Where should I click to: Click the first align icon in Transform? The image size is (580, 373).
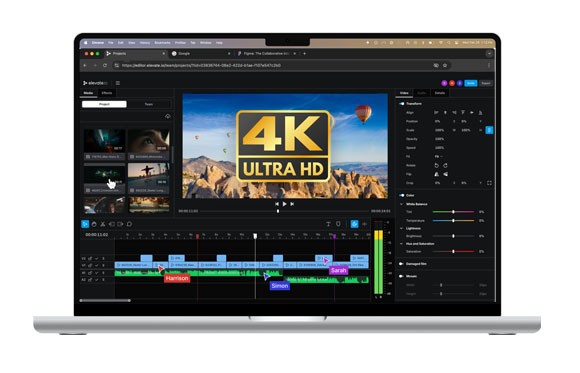coord(436,112)
